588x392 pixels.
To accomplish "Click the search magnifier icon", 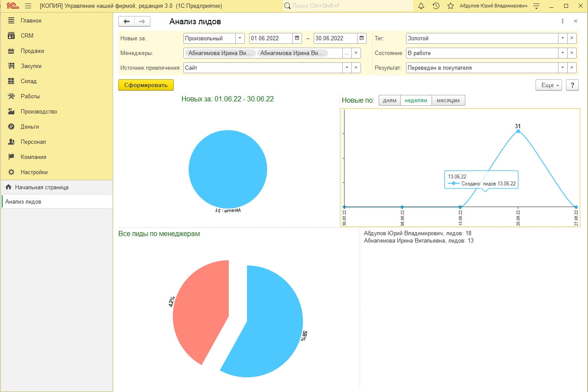I will tap(287, 6).
